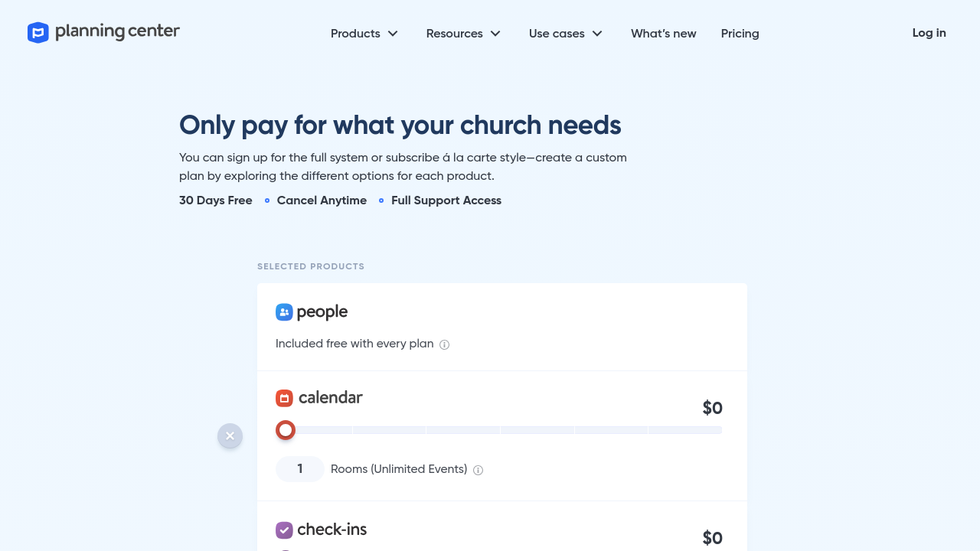Open the Pricing page
980x551 pixels.
click(x=740, y=34)
